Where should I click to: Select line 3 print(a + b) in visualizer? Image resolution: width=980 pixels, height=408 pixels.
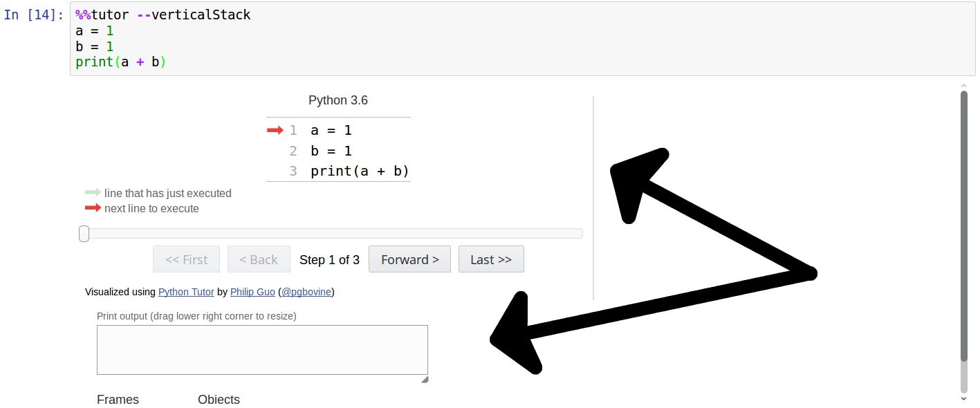360,171
